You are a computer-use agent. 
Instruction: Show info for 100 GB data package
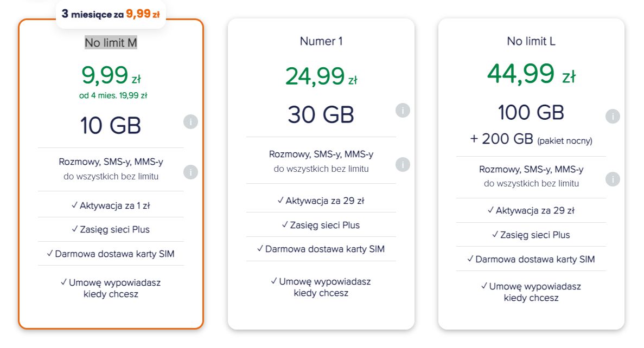pyautogui.click(x=613, y=116)
